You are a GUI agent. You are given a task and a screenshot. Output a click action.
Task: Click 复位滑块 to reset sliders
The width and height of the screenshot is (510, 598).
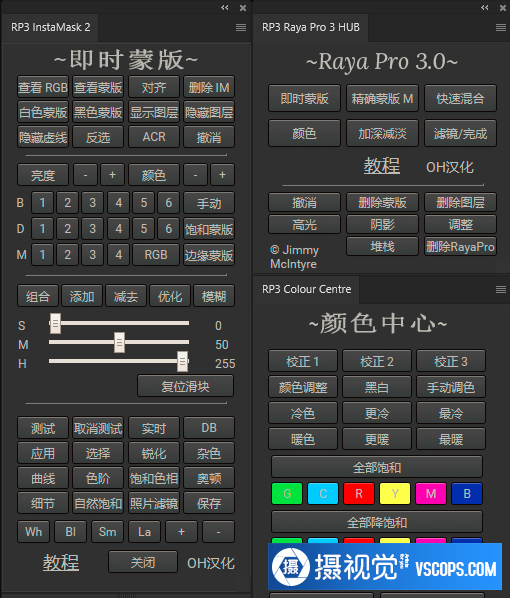[185, 386]
